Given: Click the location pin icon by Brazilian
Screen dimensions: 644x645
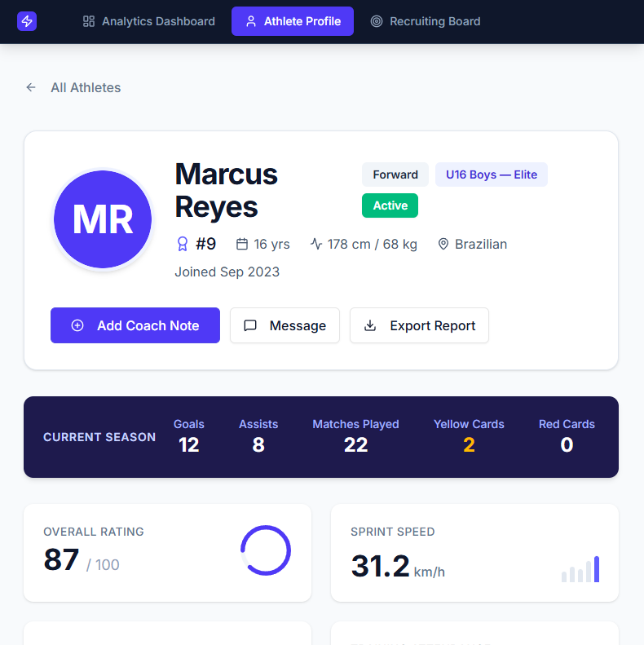Looking at the screenshot, I should click(x=443, y=244).
